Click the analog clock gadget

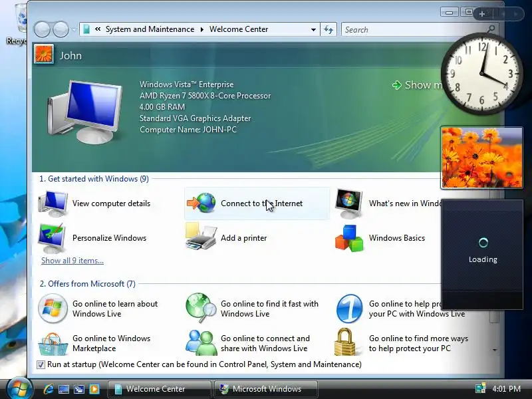tap(481, 74)
